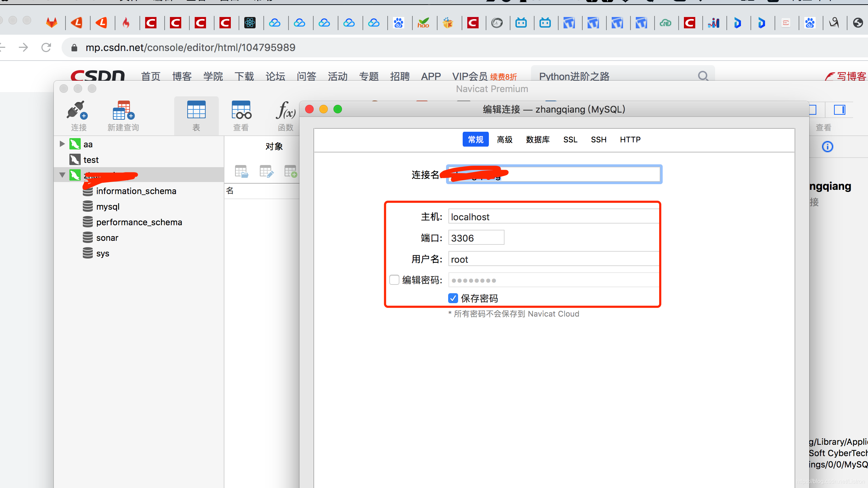The image size is (868, 488).
Task: Click the design table pencil icon
Action: click(266, 171)
